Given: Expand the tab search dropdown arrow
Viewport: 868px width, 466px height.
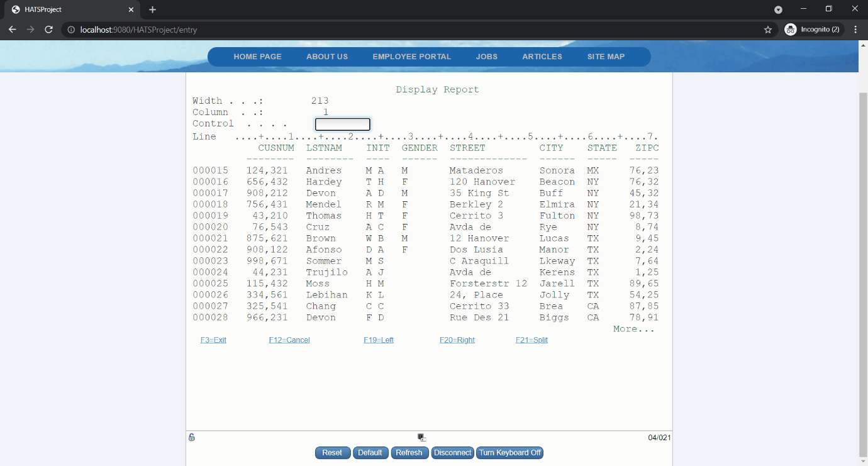Looking at the screenshot, I should pos(778,9).
